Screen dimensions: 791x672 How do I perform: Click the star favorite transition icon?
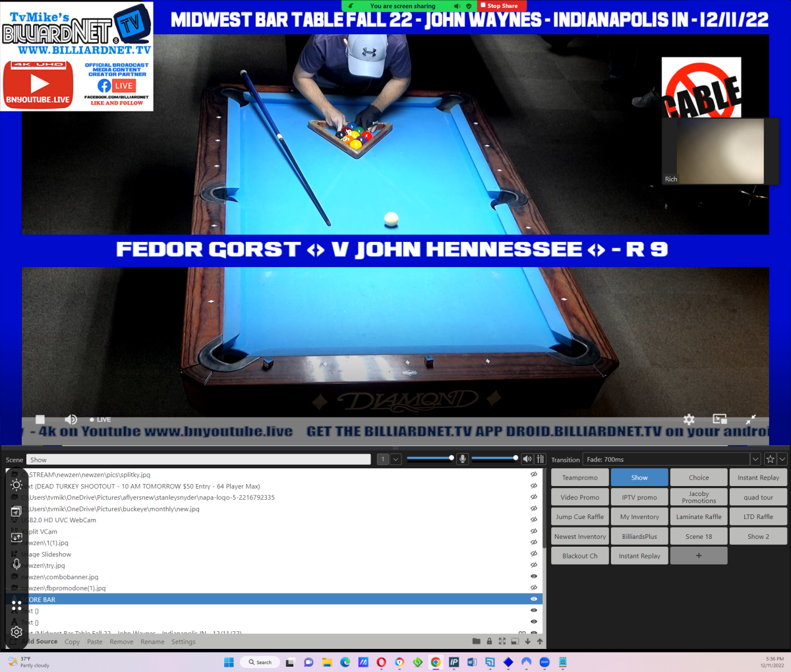(770, 459)
